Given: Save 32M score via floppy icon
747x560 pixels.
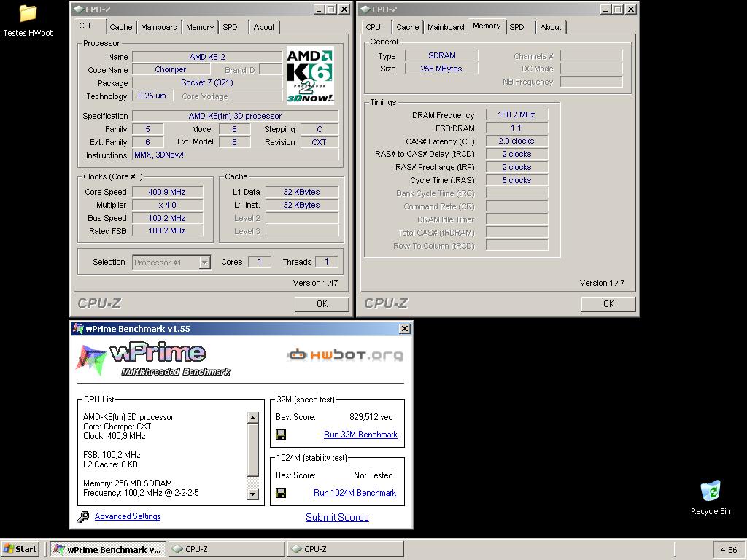Looking at the screenshot, I should point(281,435).
